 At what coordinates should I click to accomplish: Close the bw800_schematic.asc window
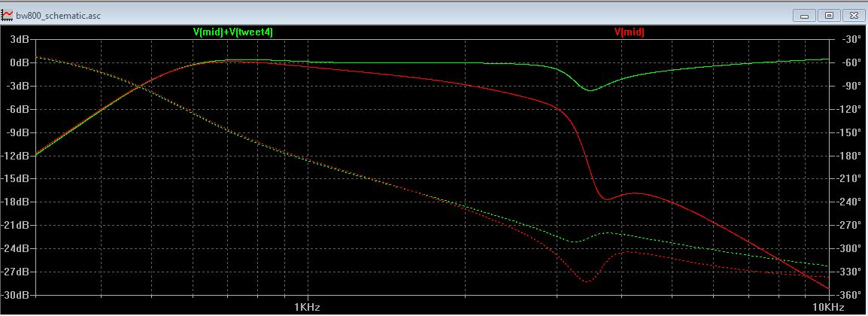click(854, 16)
